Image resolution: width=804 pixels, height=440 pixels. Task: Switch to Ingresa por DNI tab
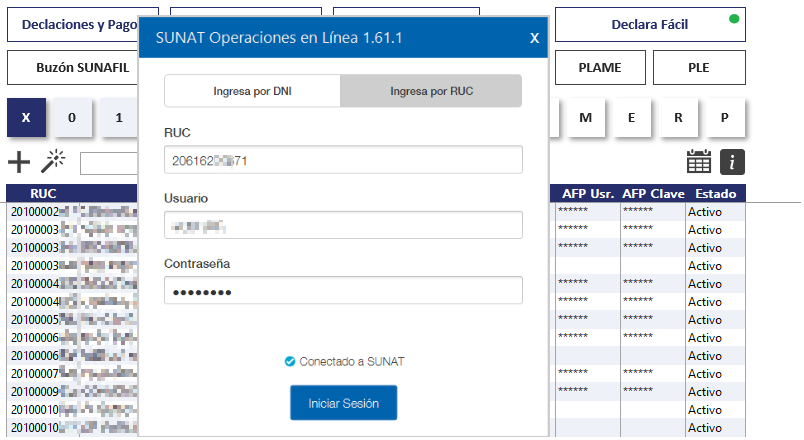(252, 91)
